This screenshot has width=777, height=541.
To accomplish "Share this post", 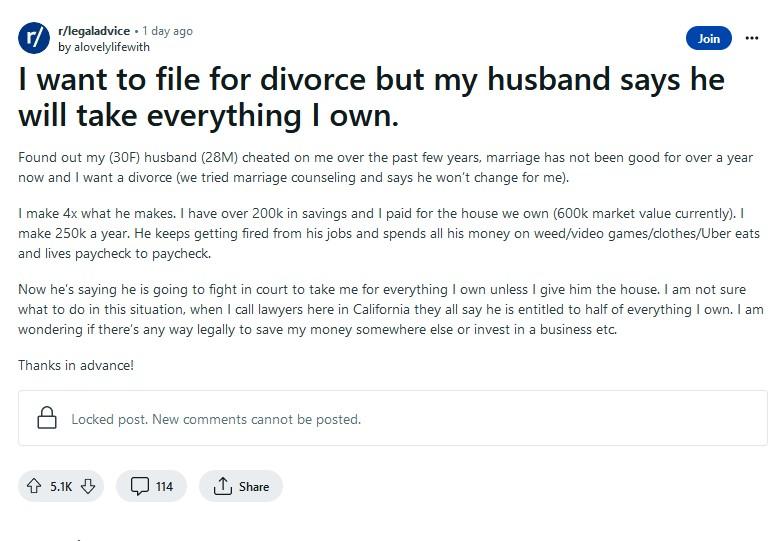I will point(241,486).
